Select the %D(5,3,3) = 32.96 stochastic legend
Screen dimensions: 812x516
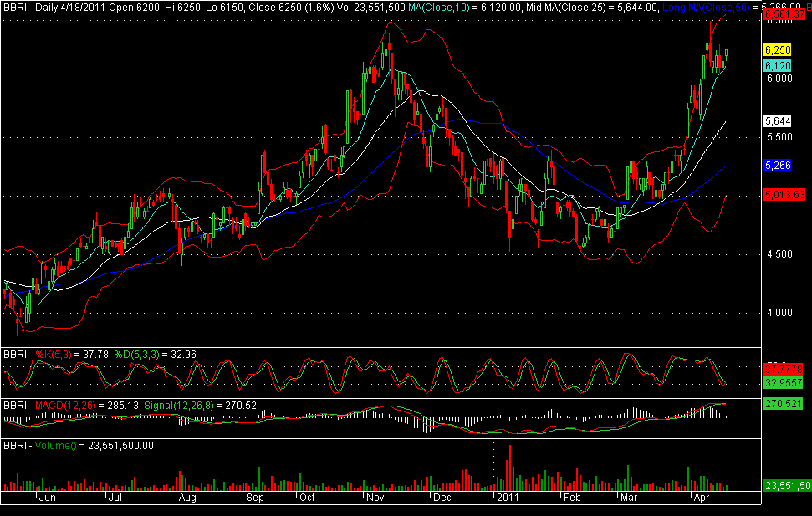tap(156, 355)
